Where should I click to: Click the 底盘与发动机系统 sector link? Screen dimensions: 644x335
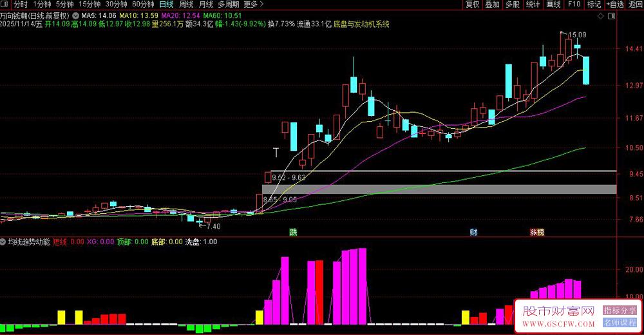(x=361, y=24)
